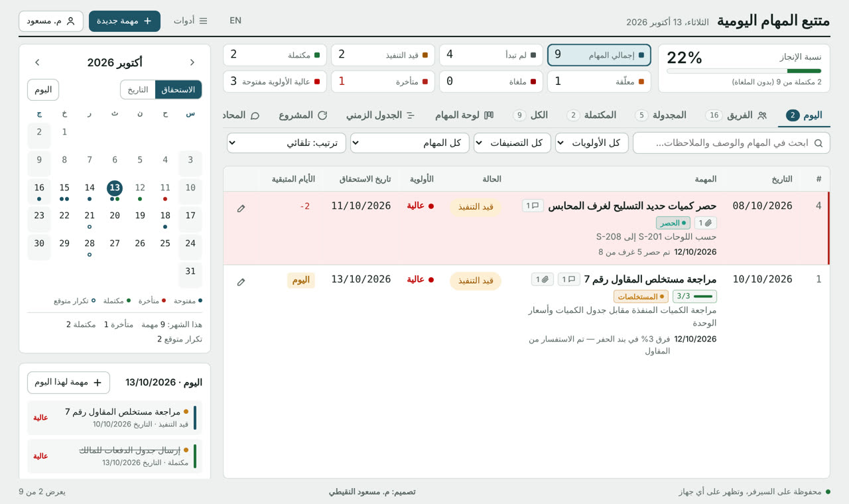Image resolution: width=849 pixels, height=504 pixels.
Task: Switch to the الكل tab
Action: click(x=530, y=115)
